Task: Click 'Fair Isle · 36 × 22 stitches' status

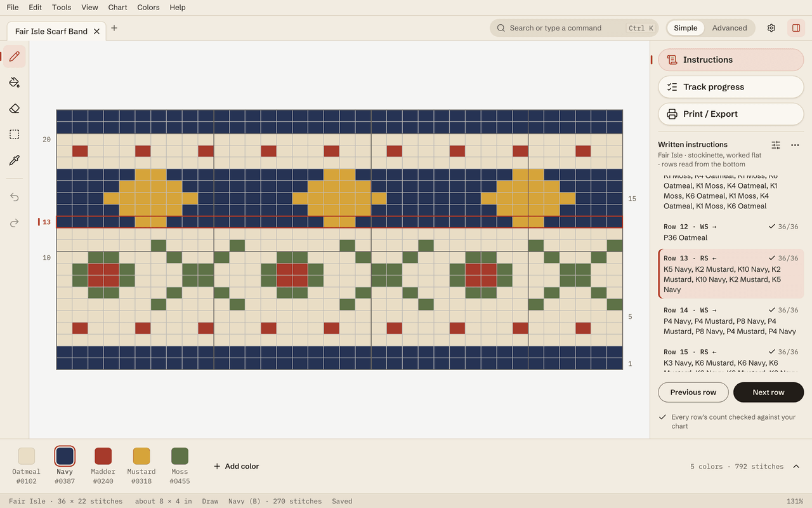Action: [65, 501]
